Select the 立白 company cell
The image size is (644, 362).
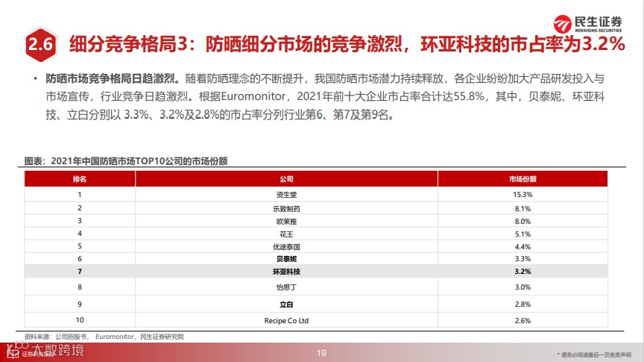click(286, 305)
